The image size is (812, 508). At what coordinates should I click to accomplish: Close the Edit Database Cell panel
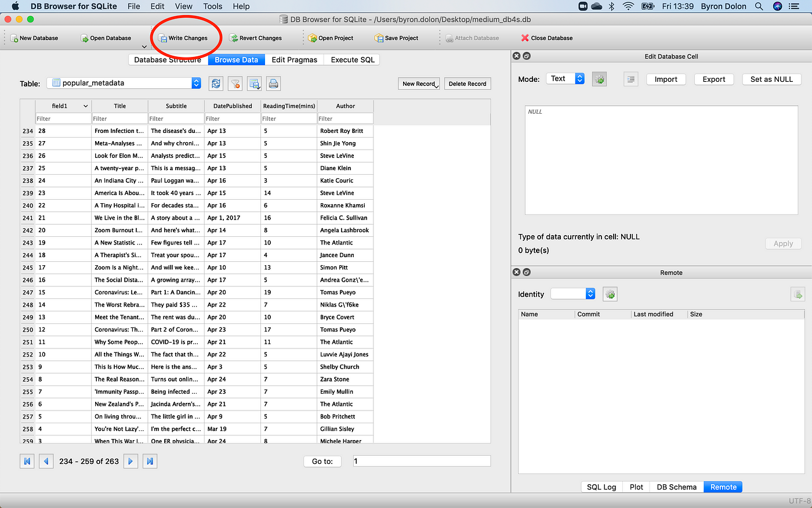coord(516,56)
